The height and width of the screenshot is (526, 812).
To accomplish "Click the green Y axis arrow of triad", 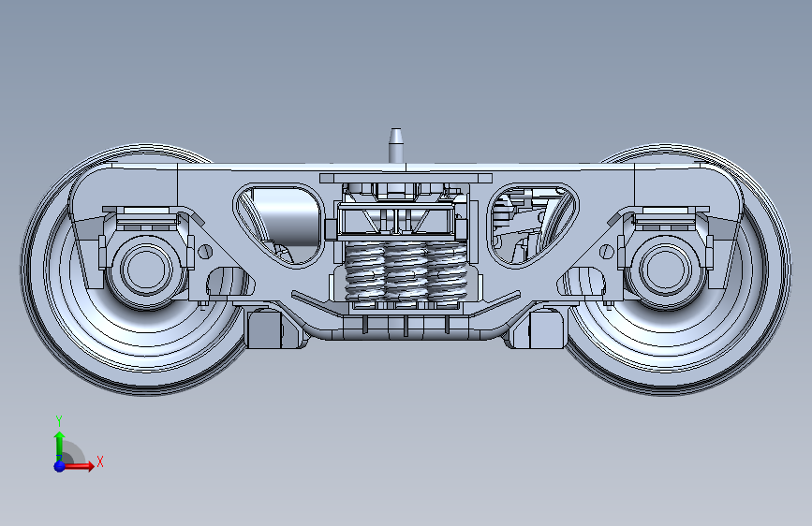I will [60, 446].
